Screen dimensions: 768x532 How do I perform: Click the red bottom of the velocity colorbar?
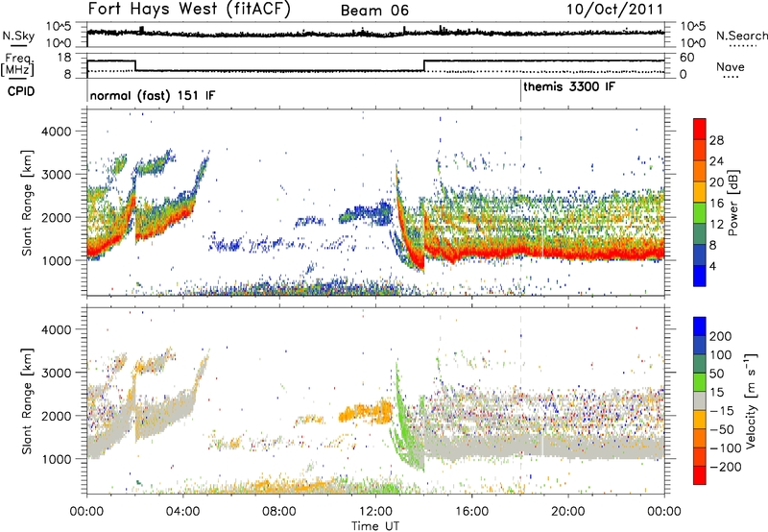click(x=700, y=475)
